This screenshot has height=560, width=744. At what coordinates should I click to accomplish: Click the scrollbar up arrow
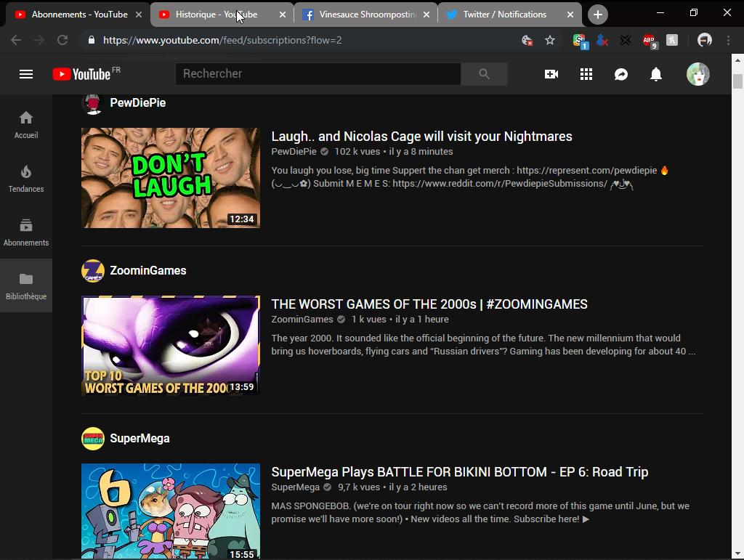pos(737,60)
